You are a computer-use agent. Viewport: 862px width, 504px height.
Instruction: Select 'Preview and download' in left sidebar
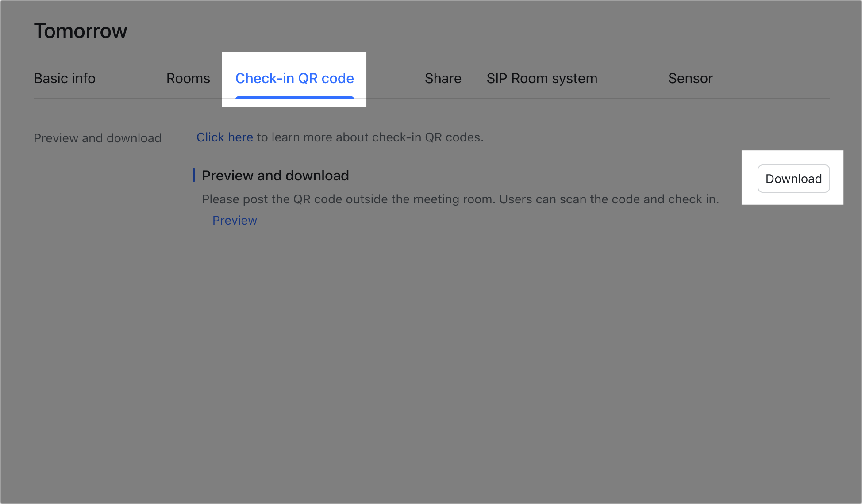point(97,138)
